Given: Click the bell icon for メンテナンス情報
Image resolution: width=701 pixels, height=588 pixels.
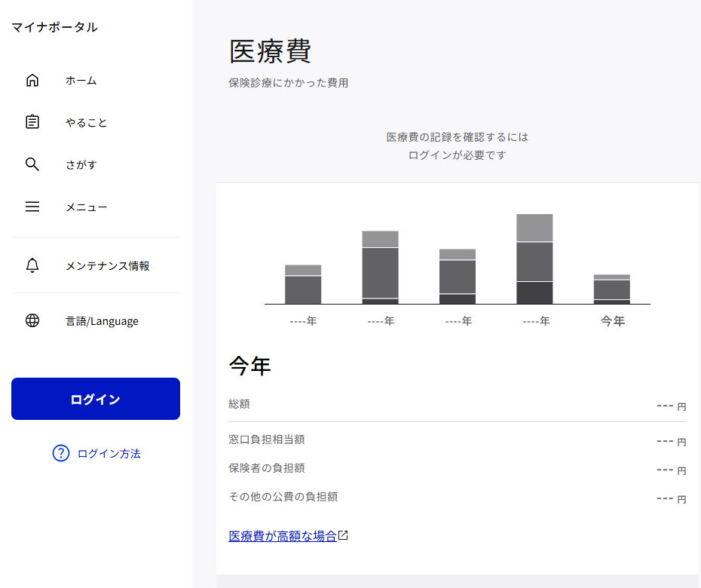Looking at the screenshot, I should [32, 265].
